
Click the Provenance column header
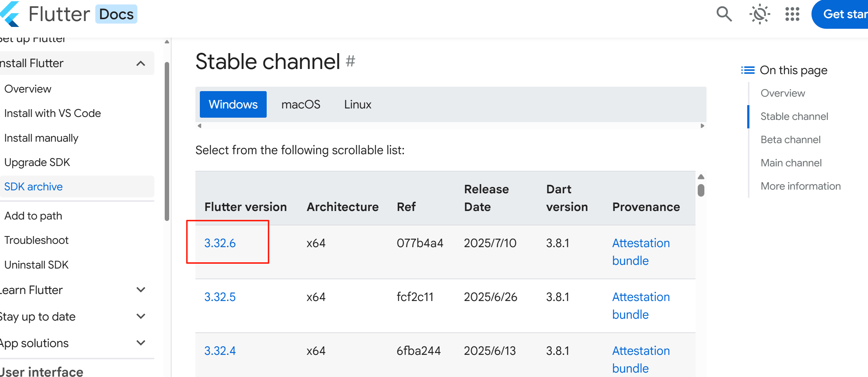click(x=646, y=207)
